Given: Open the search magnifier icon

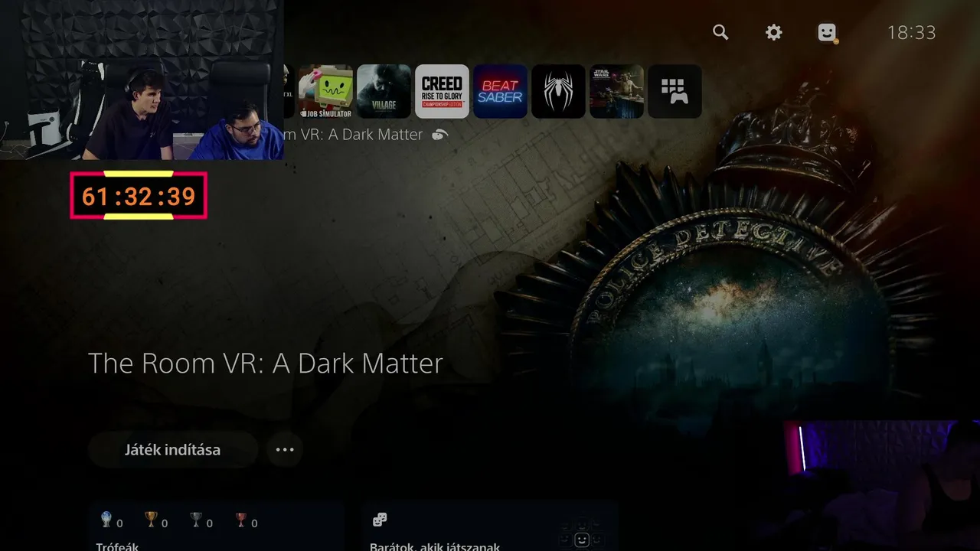Looking at the screenshot, I should click(x=720, y=32).
